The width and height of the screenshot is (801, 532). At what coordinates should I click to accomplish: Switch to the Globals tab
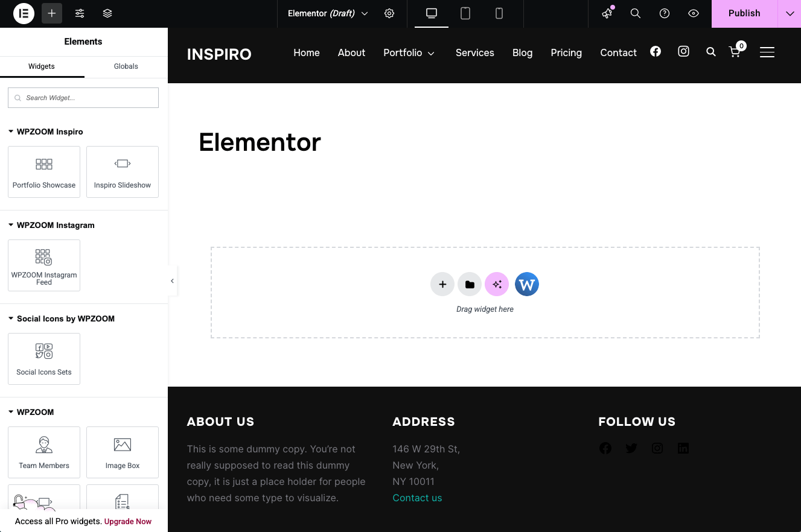(x=126, y=66)
